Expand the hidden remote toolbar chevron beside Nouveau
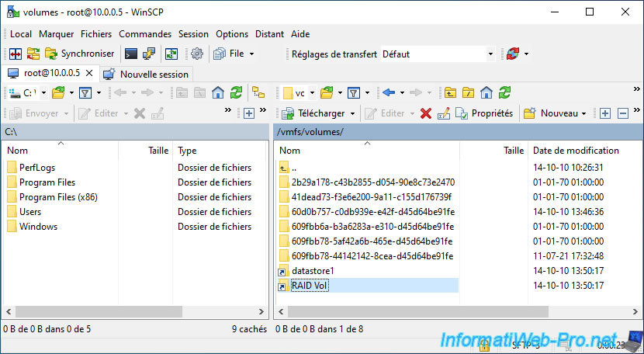The image size is (644, 354). [x=637, y=109]
